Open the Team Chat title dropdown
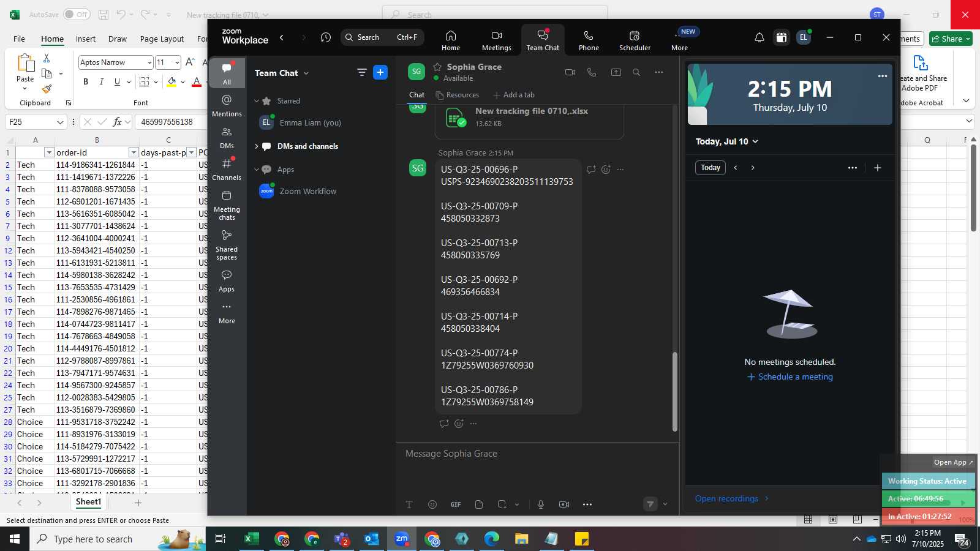 (306, 73)
